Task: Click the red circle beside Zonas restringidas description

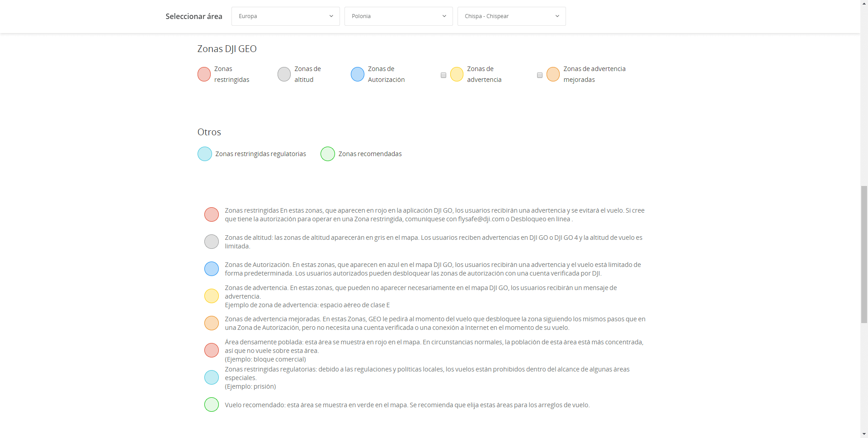Action: [x=212, y=214]
